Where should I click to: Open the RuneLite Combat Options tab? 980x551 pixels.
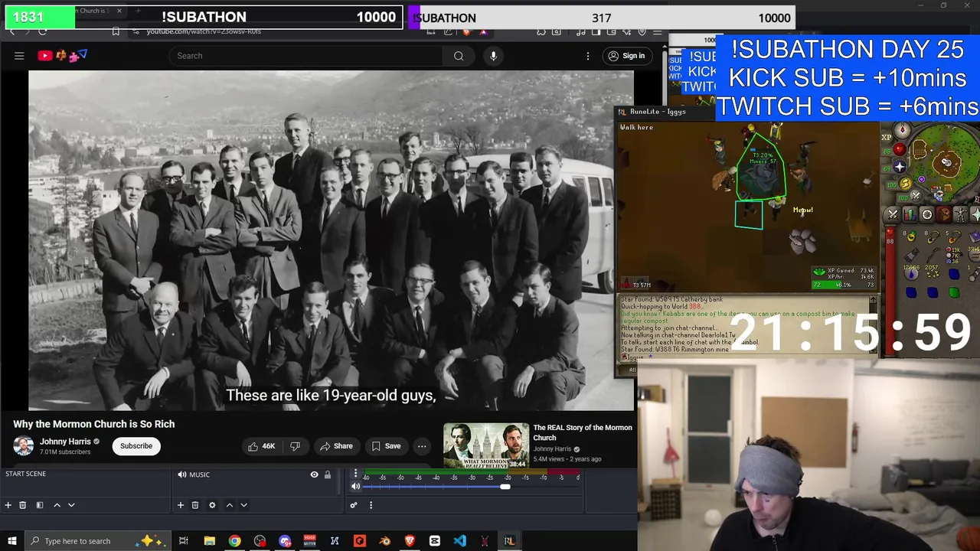pyautogui.click(x=893, y=215)
